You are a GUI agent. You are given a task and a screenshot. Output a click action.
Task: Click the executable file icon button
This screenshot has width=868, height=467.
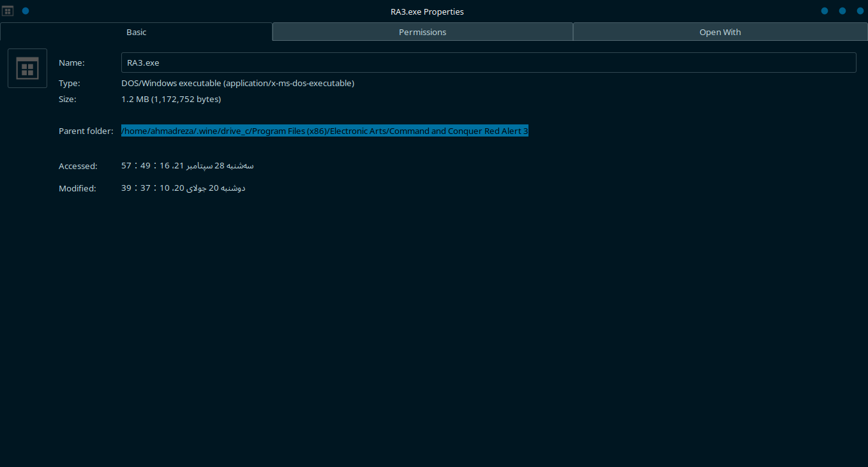point(27,68)
